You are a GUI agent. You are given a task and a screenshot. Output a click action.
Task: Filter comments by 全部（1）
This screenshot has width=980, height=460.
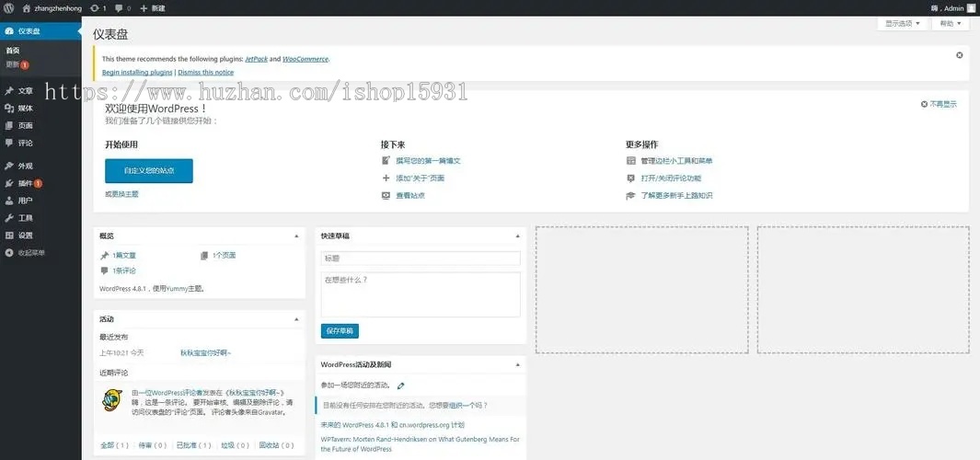click(115, 445)
